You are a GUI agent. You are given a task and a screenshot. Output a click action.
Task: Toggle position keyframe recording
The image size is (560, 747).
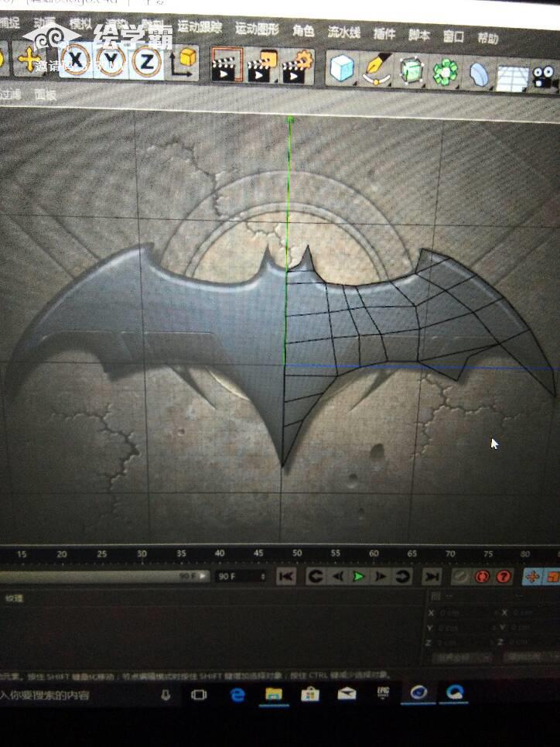[x=532, y=577]
